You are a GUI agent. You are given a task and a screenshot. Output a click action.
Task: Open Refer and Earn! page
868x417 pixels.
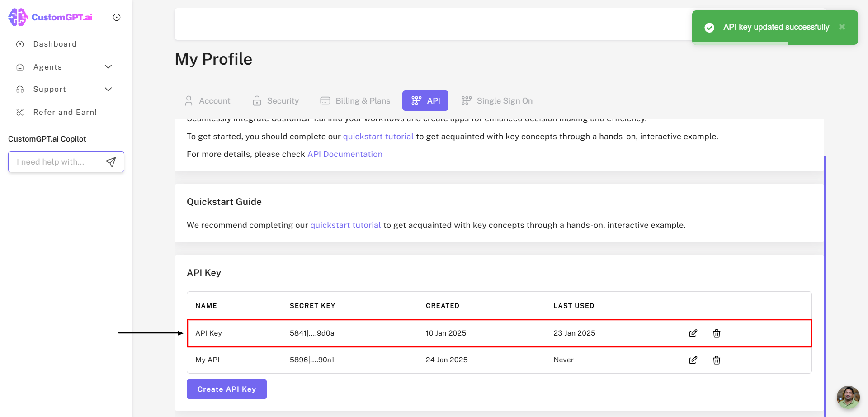[65, 112]
